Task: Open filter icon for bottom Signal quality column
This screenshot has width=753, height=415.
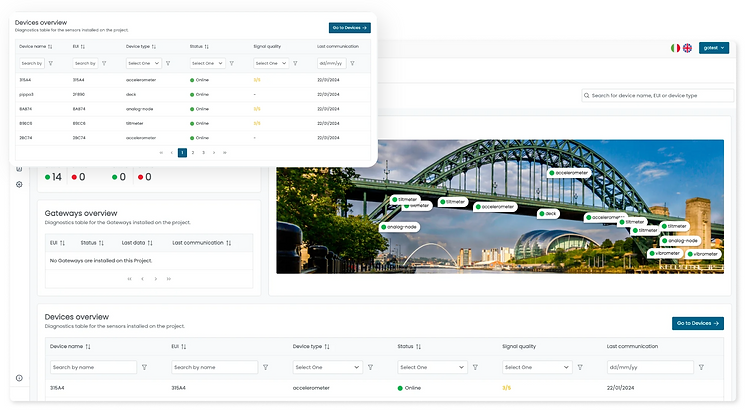Action: click(x=580, y=367)
